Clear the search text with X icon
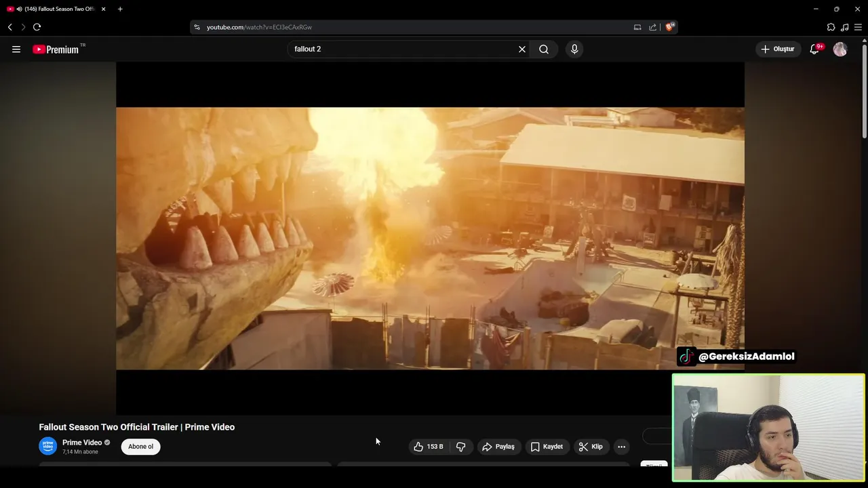 [522, 49]
